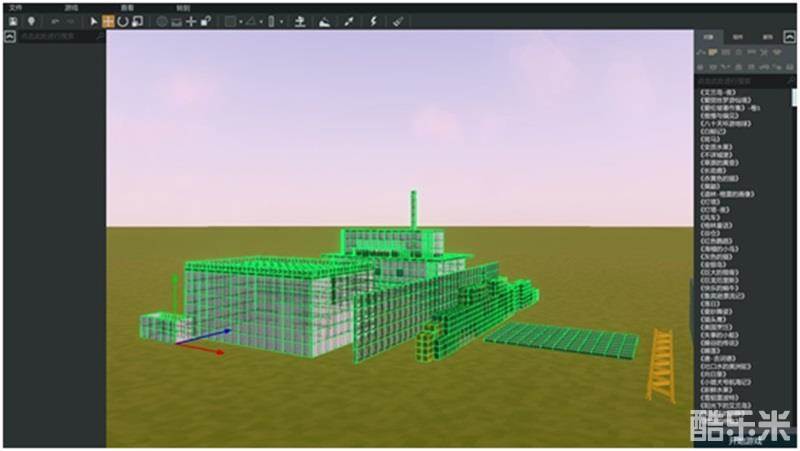Toggle the padlock lock icon in toolbar
Screen dimensions: 800x451
(x=207, y=21)
